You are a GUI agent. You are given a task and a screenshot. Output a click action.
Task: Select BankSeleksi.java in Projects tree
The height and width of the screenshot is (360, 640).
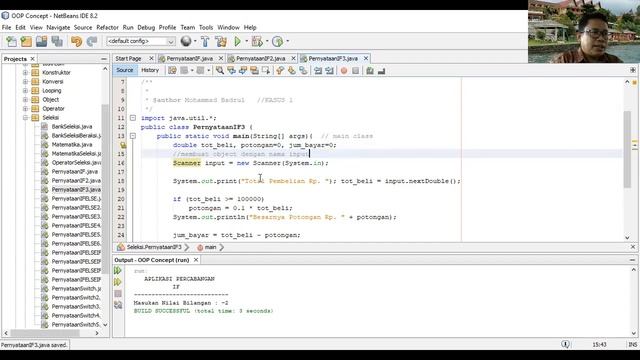click(71, 127)
